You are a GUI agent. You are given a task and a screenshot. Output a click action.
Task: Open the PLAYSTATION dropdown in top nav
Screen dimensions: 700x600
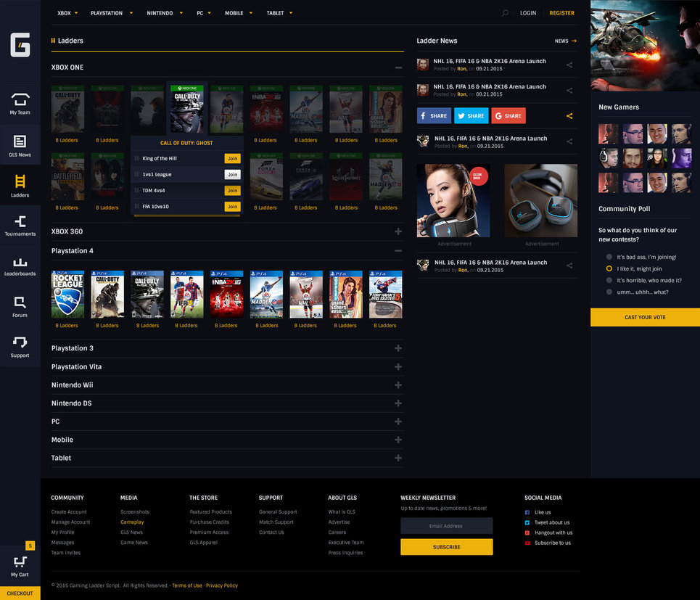tap(111, 13)
